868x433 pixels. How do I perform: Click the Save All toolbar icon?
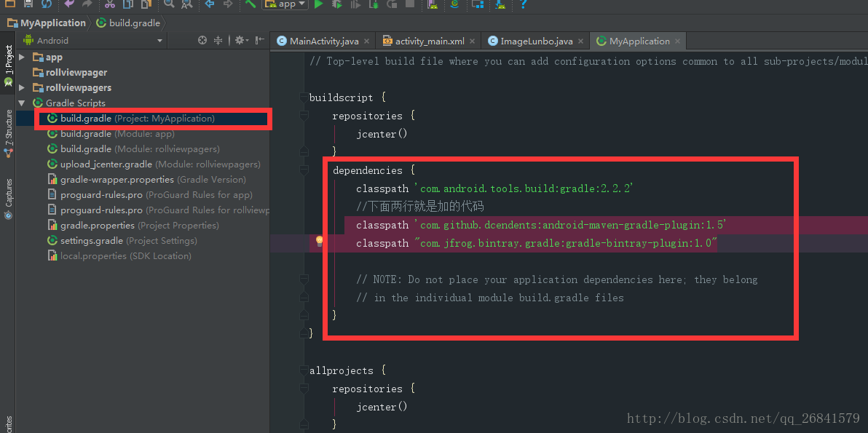click(x=28, y=4)
